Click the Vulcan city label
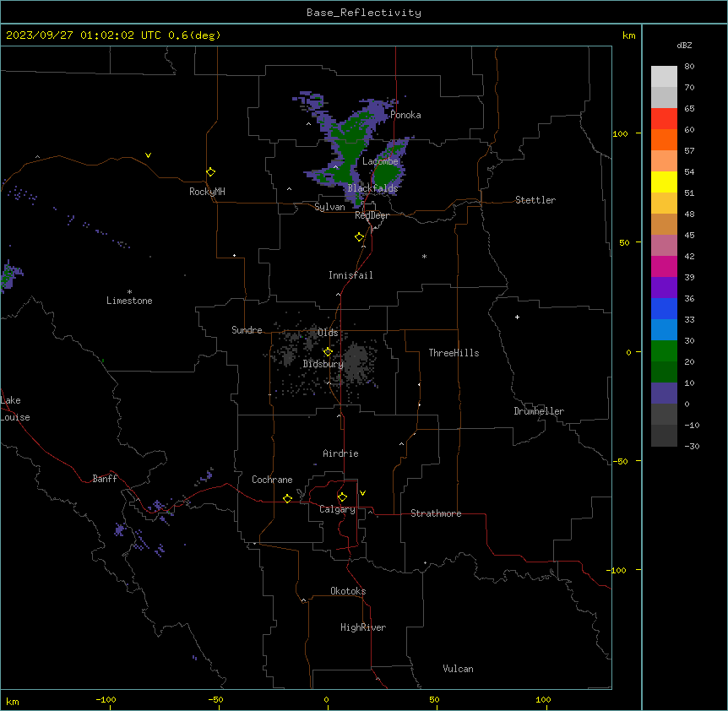The image size is (728, 711). tap(459, 669)
